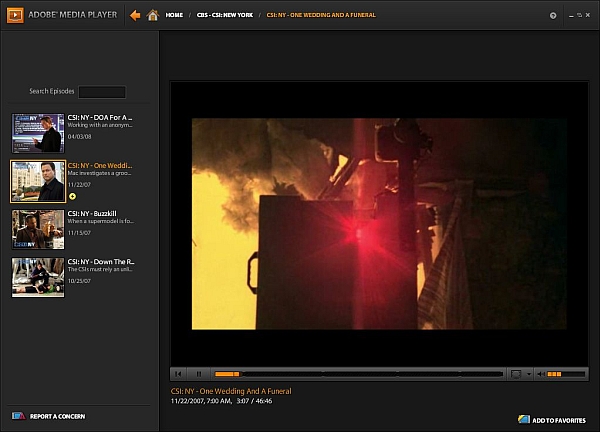Click the playing title below the video
The height and width of the screenshot is (432, 600).
coord(231,391)
